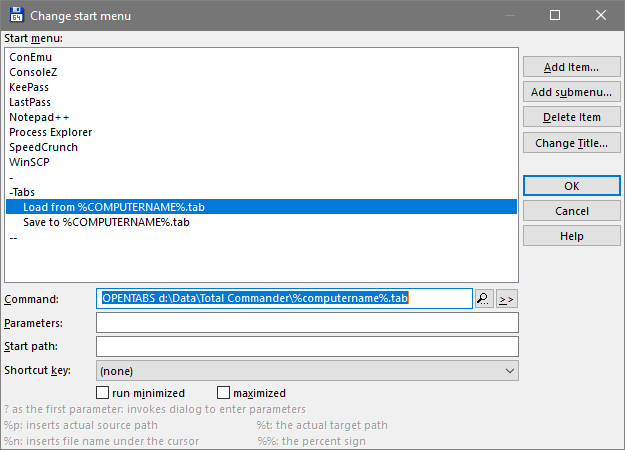Enable the run minimized checkbox
Screen dimensions: 625x450
point(103,393)
